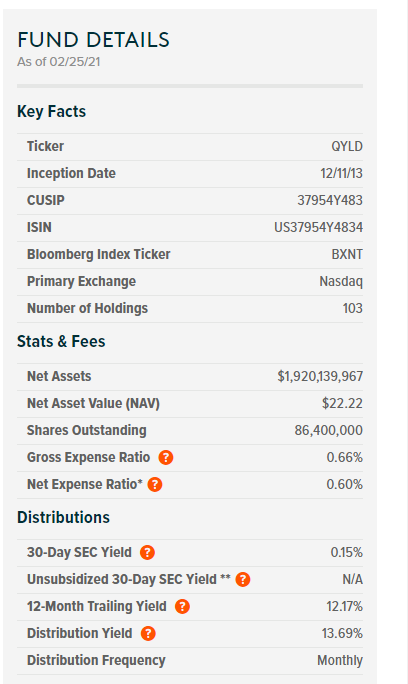This screenshot has width=408, height=684.
Task: Open help icon beside Net Expense Ratio
Action: (x=155, y=485)
